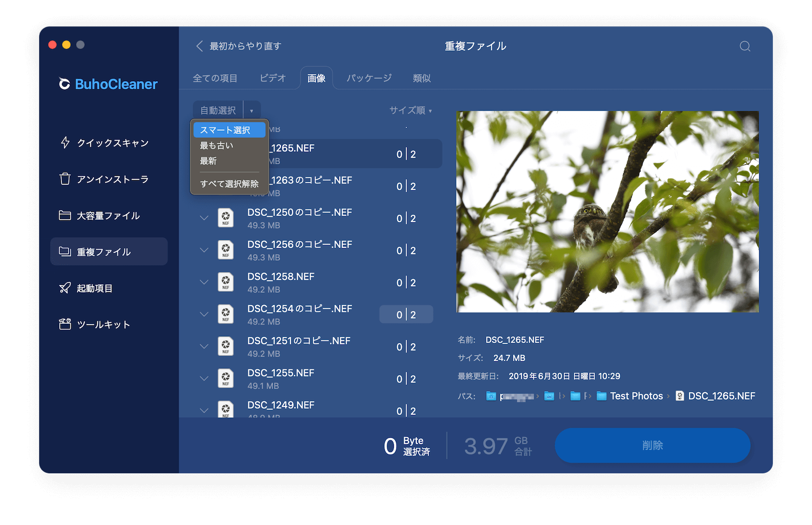Click DSC_1265.NEF file in path bar
This screenshot has height=525, width=812.
click(716, 396)
